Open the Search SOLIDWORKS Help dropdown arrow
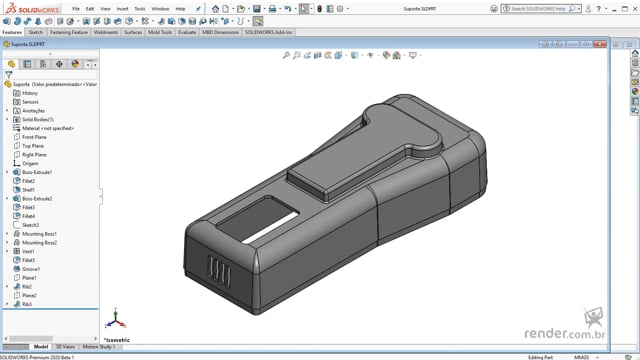Screen dimensions: 640x360 [579, 9]
